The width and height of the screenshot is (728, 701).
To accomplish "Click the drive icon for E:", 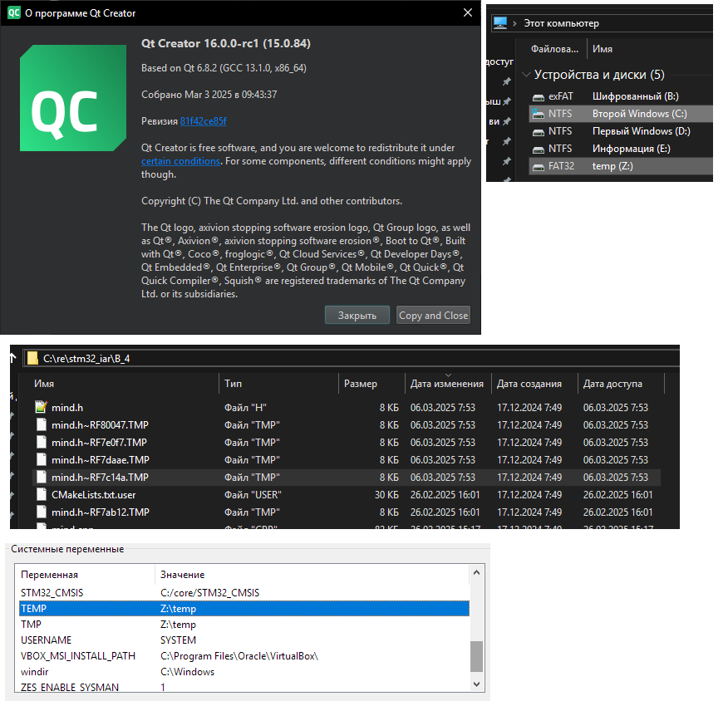I will point(539,150).
